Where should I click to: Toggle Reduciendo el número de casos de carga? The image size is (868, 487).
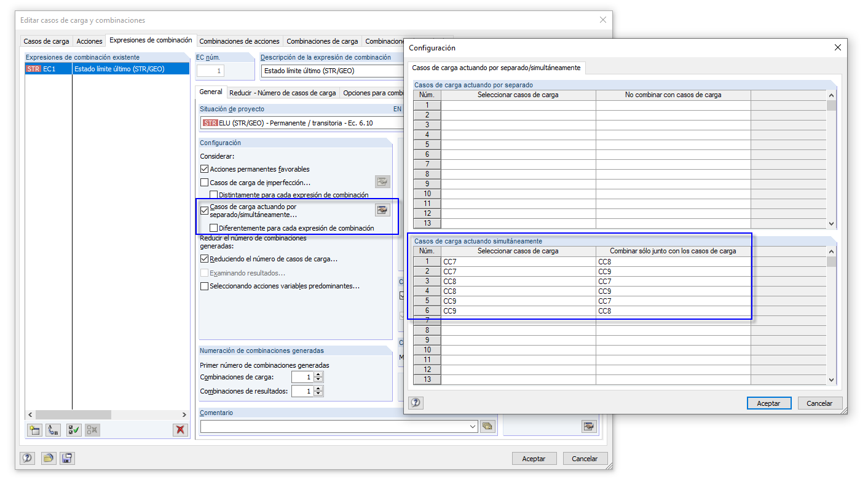(205, 259)
